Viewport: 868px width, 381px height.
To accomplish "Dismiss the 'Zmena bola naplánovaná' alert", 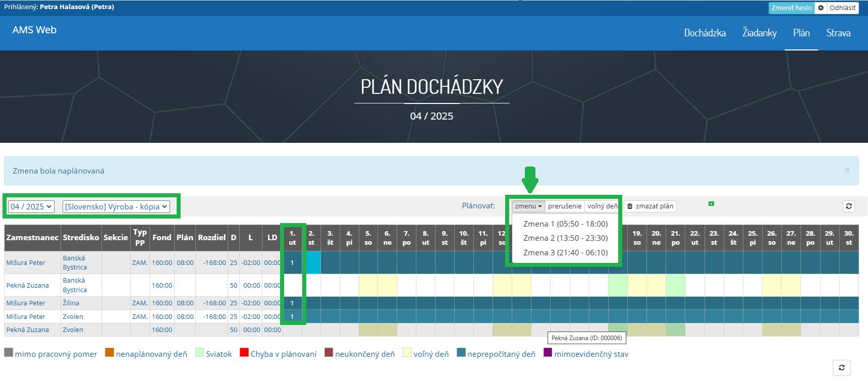I will point(847,170).
